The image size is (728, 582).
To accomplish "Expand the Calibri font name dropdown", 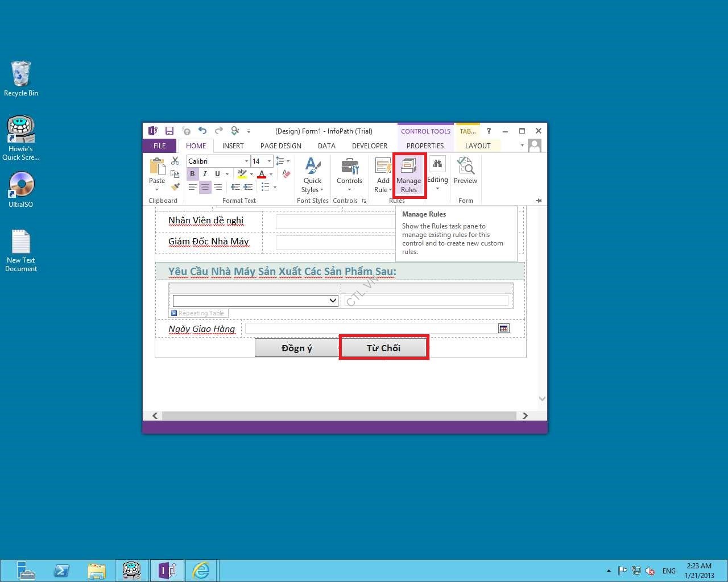I will [246, 161].
